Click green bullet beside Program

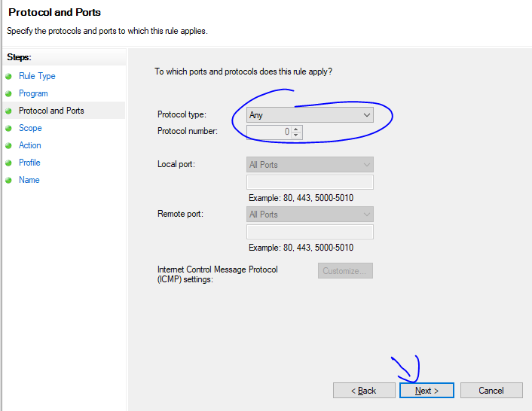(8, 93)
